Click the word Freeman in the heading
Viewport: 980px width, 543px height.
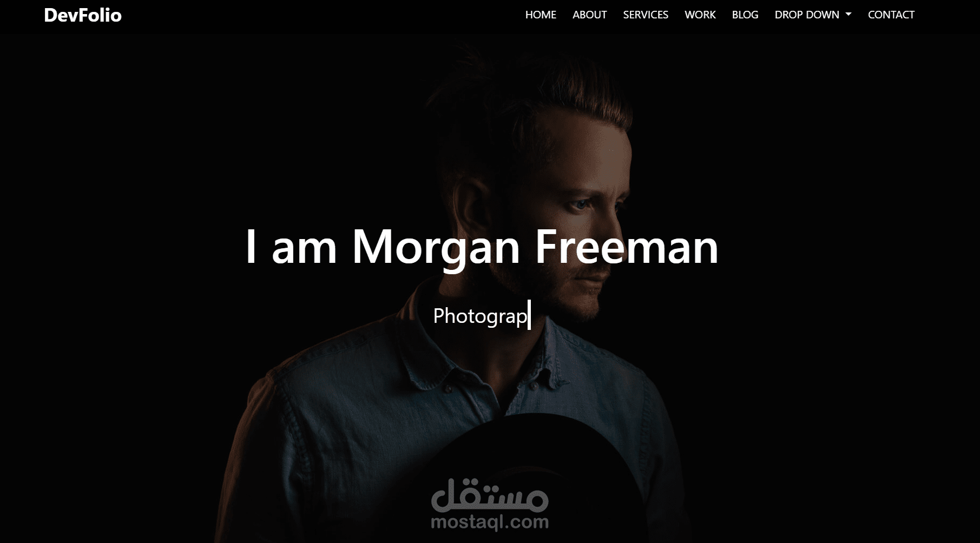[x=627, y=247]
